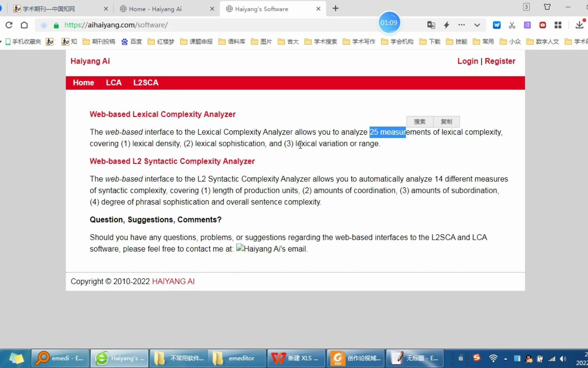This screenshot has height=368, width=588.
Task: Click the volume speaker tray icon
Action: click(x=563, y=358)
